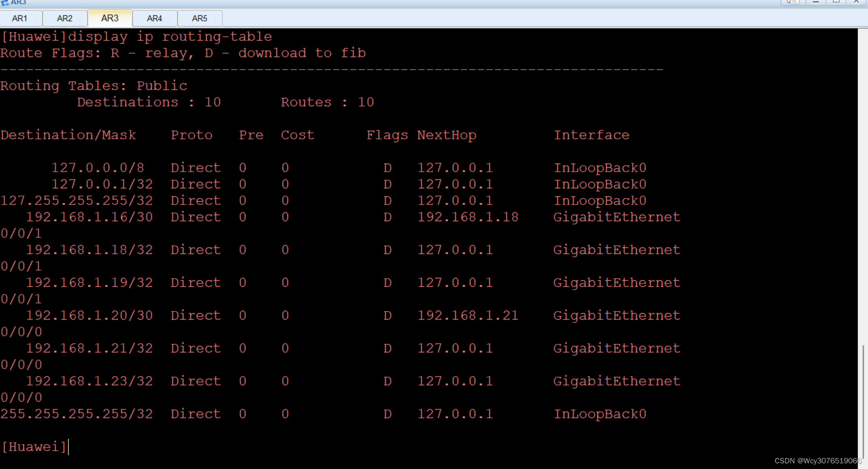This screenshot has width=868, height=469.
Task: Click destination 127.0.0.0/8
Action: click(98, 168)
